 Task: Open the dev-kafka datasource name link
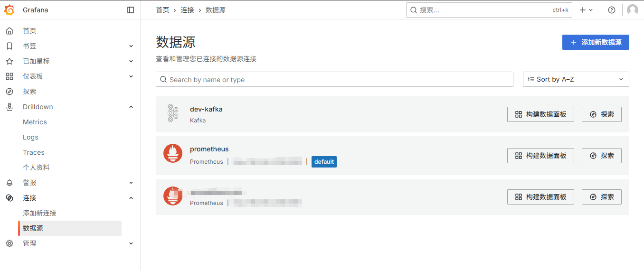pos(206,109)
